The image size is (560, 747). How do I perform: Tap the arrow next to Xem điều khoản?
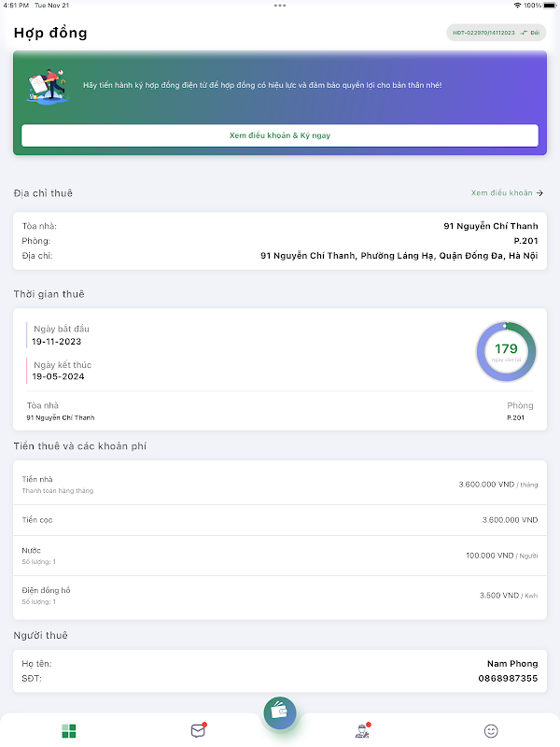(540, 193)
